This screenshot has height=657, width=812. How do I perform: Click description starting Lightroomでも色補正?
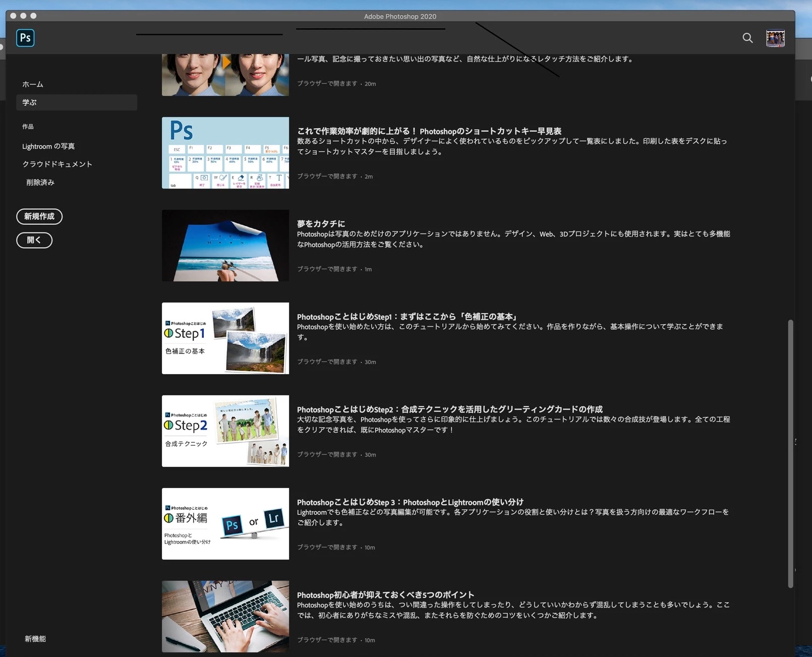[513, 517]
